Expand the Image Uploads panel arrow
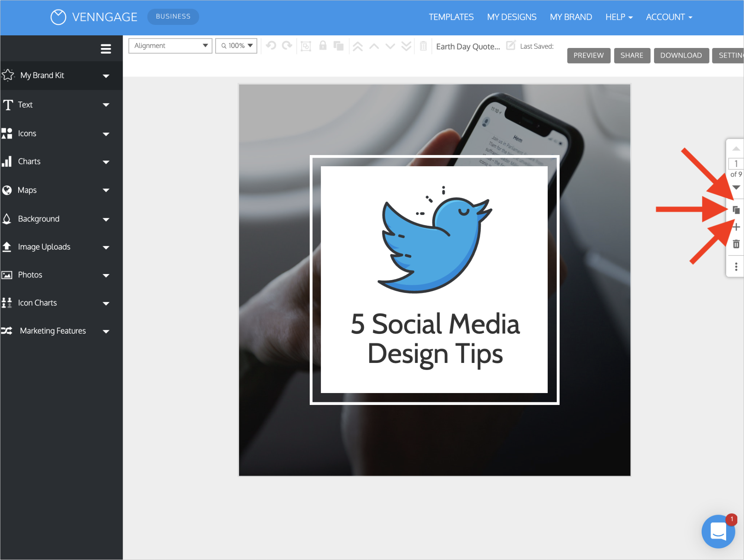 [106, 247]
